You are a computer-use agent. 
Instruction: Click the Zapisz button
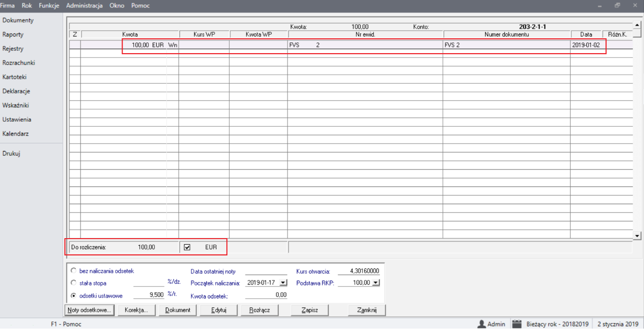[x=310, y=310]
